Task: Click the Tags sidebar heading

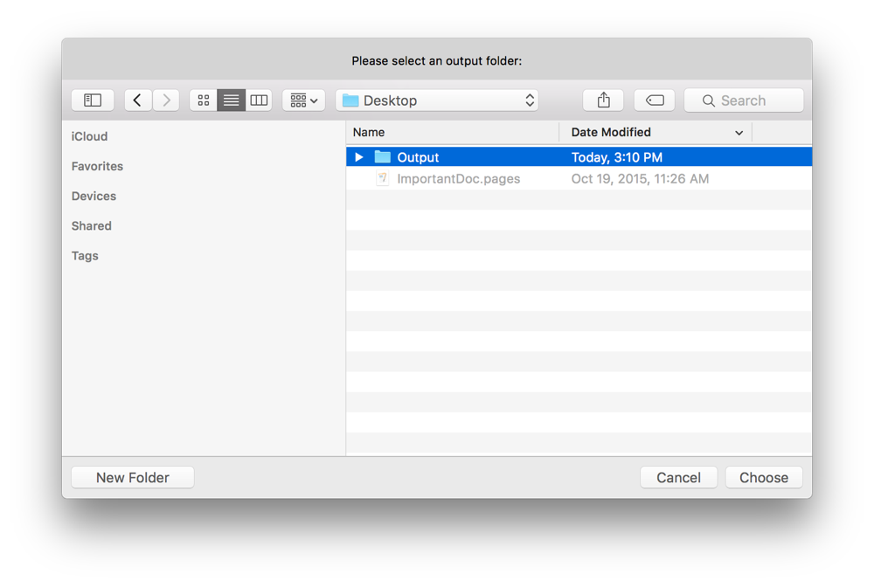Action: [85, 256]
